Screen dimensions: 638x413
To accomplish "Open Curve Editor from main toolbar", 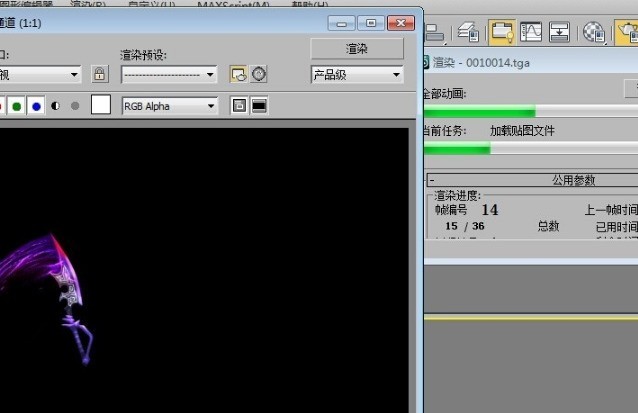I will pos(530,32).
